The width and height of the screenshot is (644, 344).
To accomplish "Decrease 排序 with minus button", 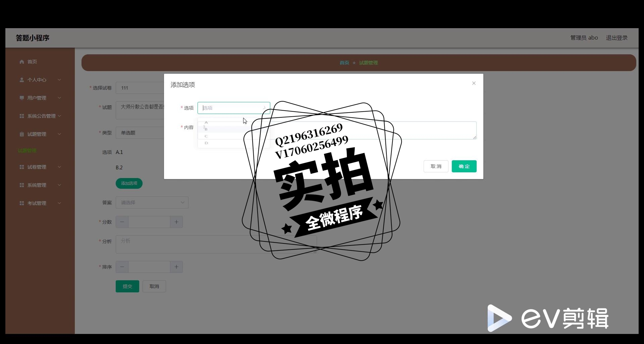I will click(x=122, y=267).
